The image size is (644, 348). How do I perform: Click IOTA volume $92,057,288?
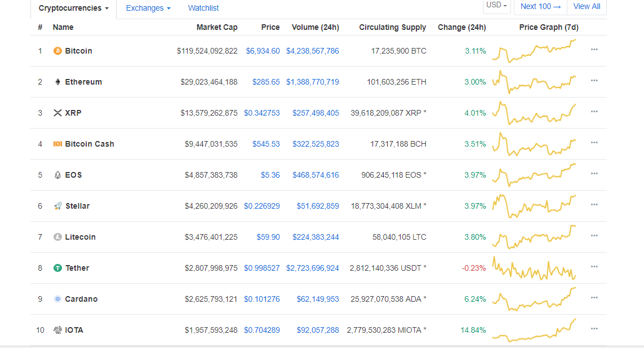(318, 331)
